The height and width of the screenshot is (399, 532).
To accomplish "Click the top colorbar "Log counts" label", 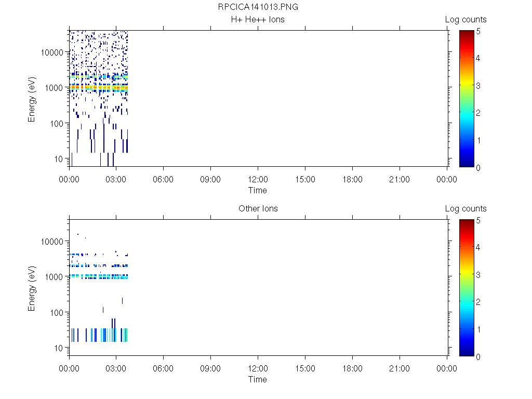I will click(465, 20).
